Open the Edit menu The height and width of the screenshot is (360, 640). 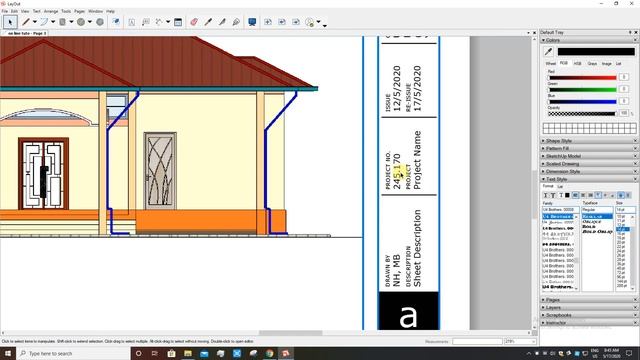pyautogui.click(x=14, y=11)
